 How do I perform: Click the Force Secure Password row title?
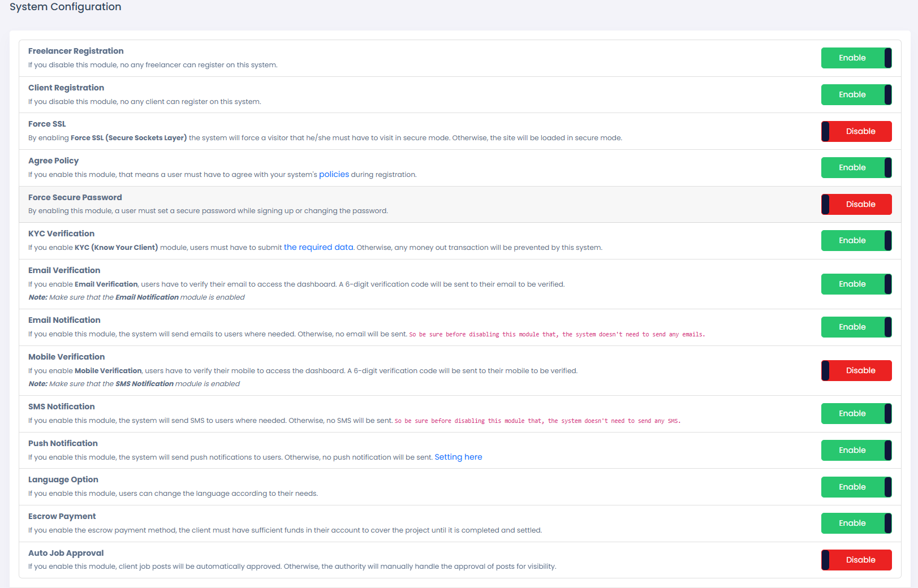click(x=75, y=197)
